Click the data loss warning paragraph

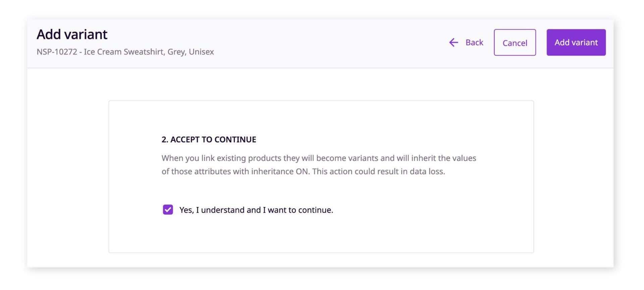(319, 165)
